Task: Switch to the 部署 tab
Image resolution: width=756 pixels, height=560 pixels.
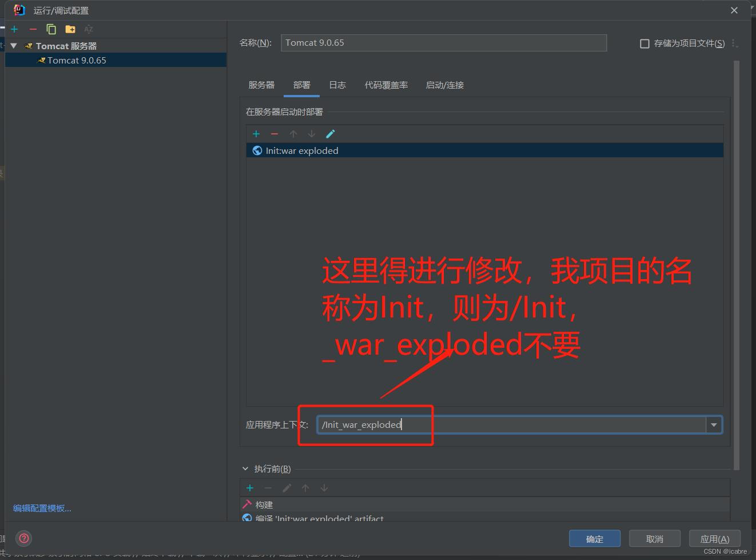Action: [x=301, y=85]
